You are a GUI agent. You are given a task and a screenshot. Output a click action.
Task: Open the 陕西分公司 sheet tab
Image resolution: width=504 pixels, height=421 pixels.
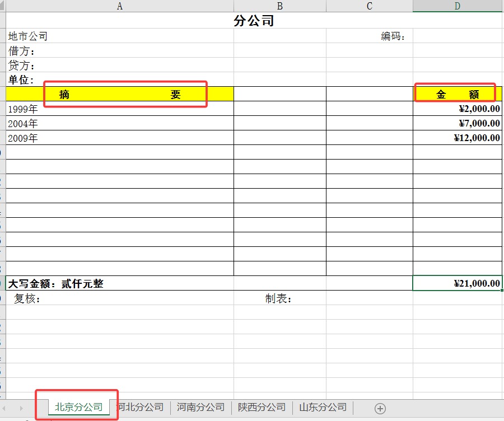coord(262,407)
